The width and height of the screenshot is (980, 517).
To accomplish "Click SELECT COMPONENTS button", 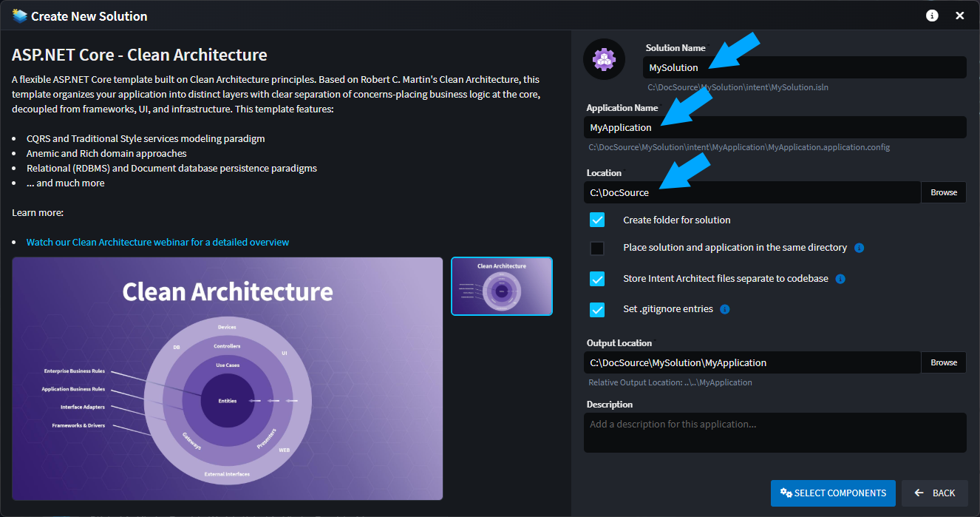I will (x=833, y=493).
